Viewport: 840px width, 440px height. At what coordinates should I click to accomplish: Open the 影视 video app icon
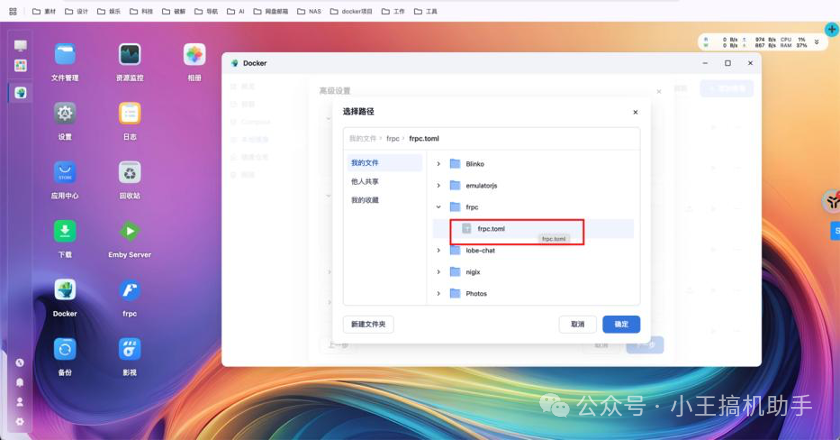pyautogui.click(x=129, y=349)
